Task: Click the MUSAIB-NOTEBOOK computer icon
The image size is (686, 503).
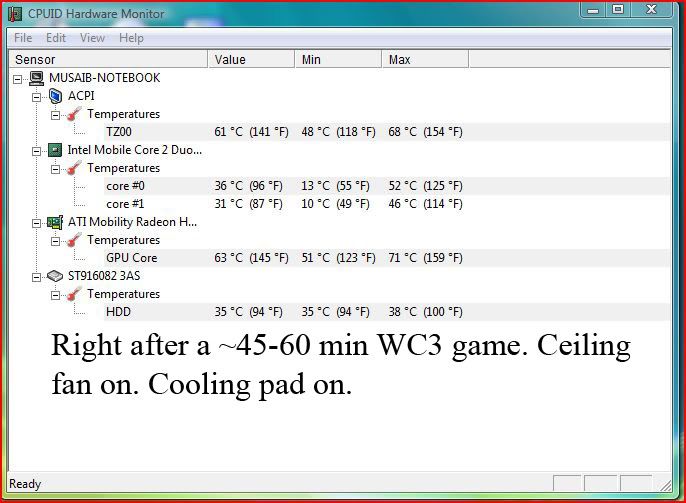Action: [36, 78]
